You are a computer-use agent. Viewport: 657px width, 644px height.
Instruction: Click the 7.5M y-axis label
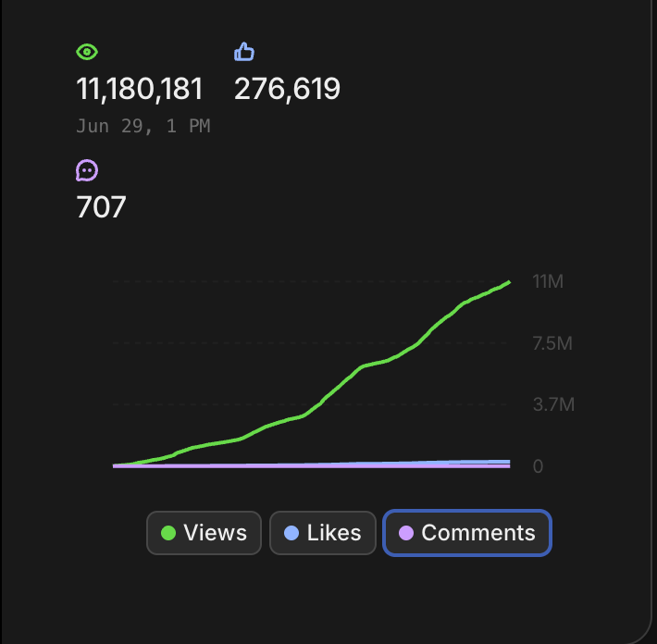tap(553, 344)
